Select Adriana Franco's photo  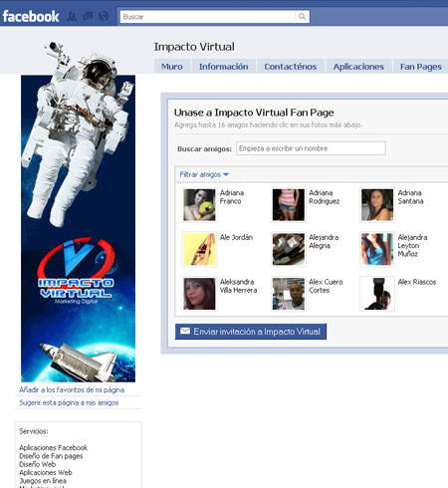[199, 205]
